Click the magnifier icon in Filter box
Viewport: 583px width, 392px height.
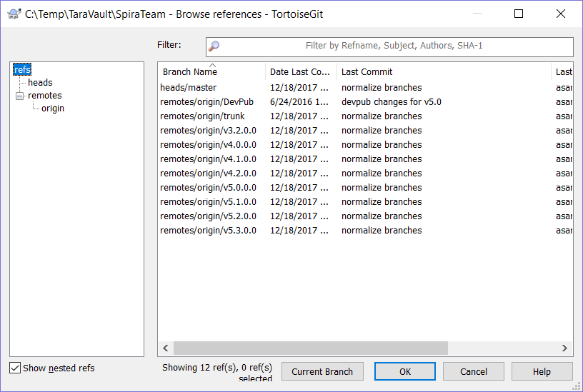[214, 46]
